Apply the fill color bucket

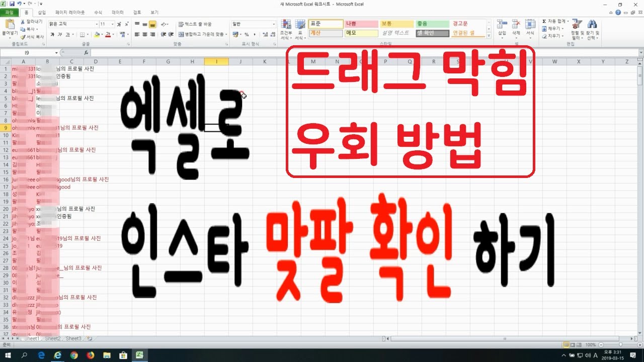[x=97, y=35]
